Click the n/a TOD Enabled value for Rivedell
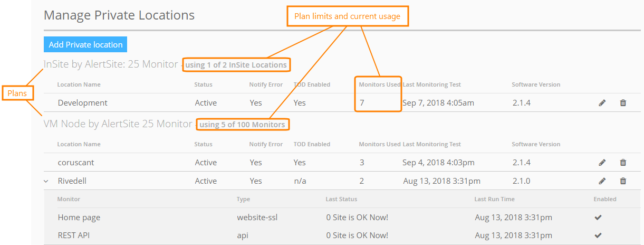This screenshot has width=644, height=245. pos(300,181)
